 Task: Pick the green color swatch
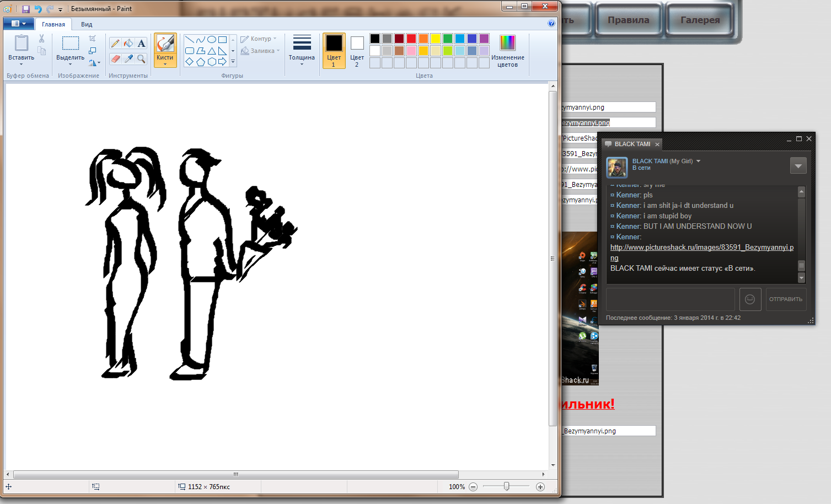tap(448, 39)
